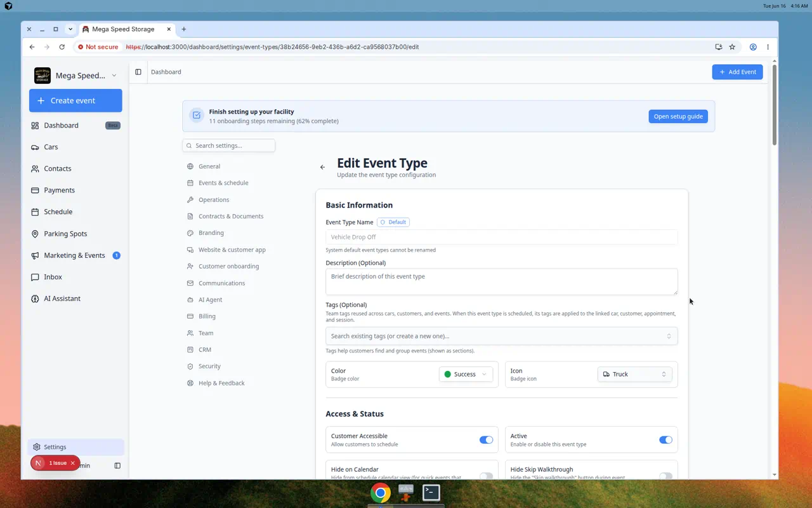Click the green Success color swatch dot
Image resolution: width=812 pixels, height=508 pixels.
click(x=448, y=375)
